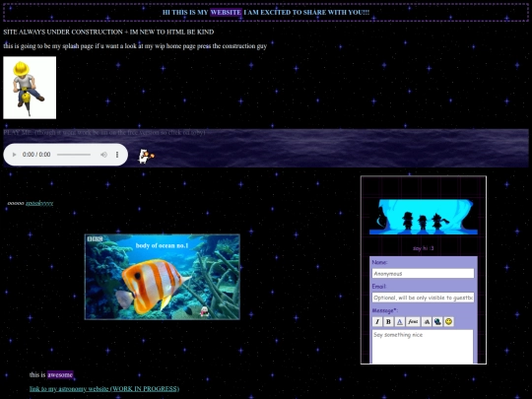This screenshot has width=532, height=399.
Task: Click the silhouettes banner in guestbook
Action: (x=424, y=217)
